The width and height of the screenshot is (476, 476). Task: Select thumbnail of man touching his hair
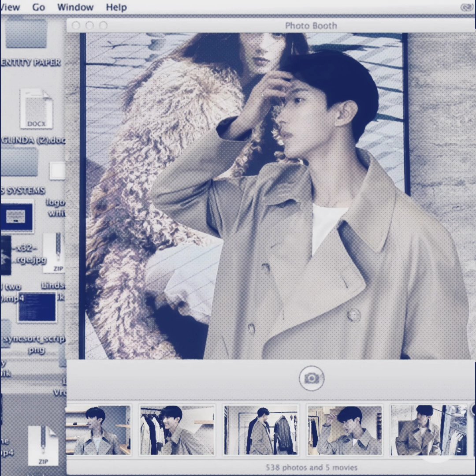pos(345,430)
